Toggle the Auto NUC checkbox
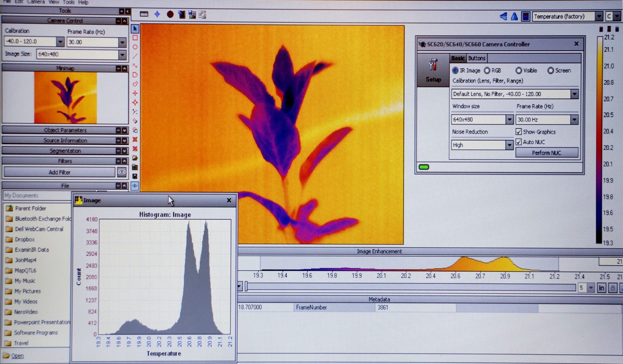623x364 pixels. [518, 142]
